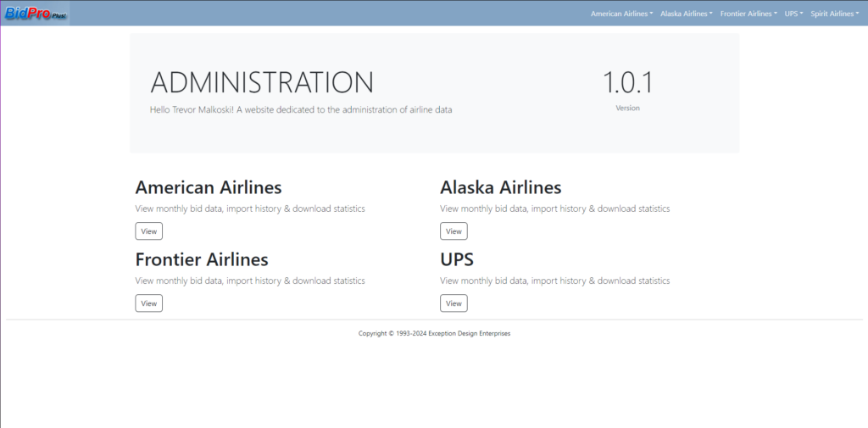Expand the Frontier Airlines navbar dropdown

[748, 14]
